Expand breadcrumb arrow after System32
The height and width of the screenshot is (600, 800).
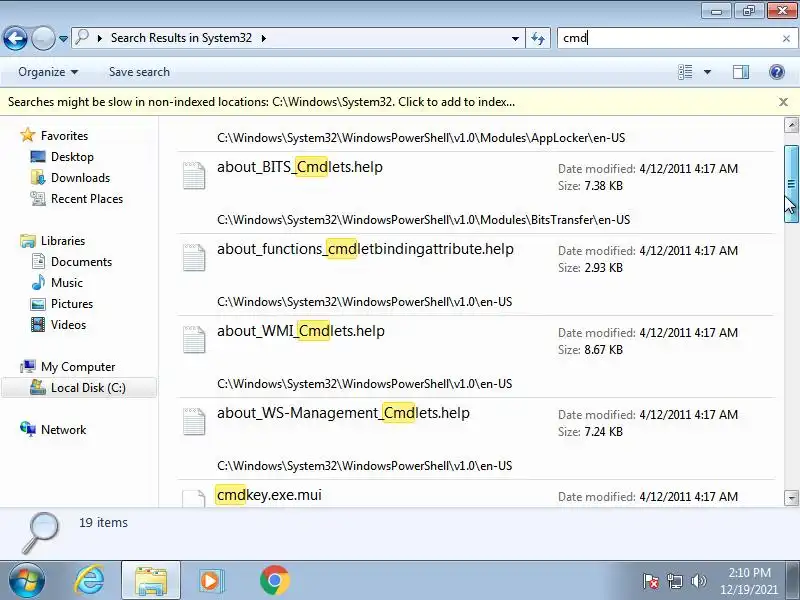[264, 38]
